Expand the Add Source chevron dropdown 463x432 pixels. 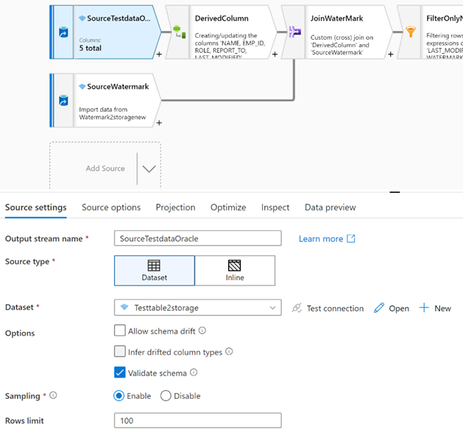pos(149,169)
